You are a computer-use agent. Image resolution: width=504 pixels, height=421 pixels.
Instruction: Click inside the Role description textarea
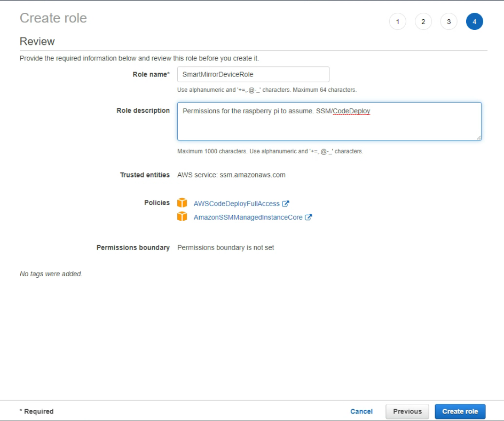click(329, 121)
